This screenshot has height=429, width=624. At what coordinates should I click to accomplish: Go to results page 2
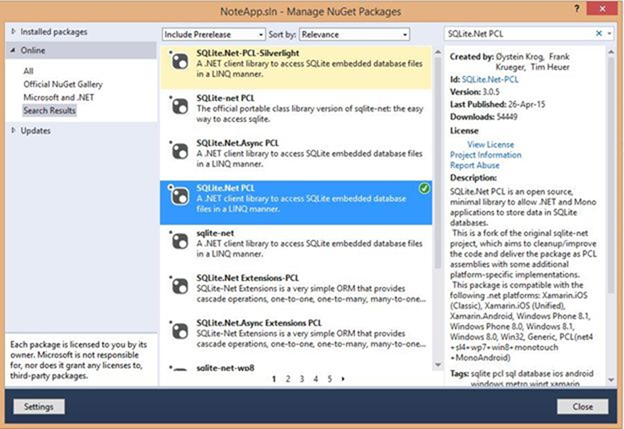(x=288, y=379)
